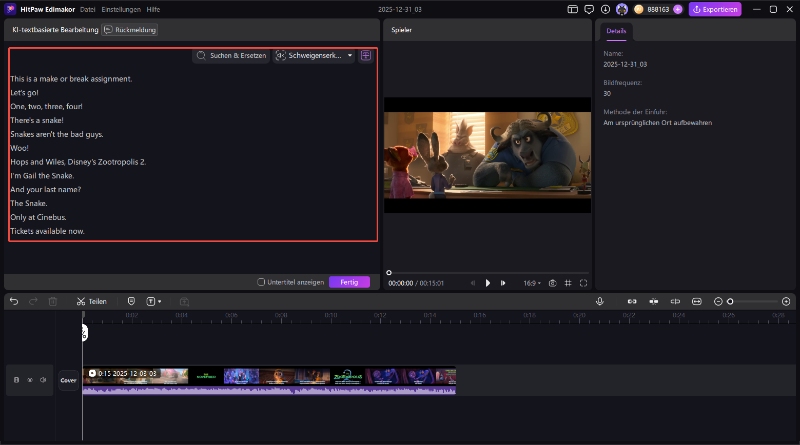Click the Exportieren button
Viewport: 800px width, 445px height.
pos(715,9)
